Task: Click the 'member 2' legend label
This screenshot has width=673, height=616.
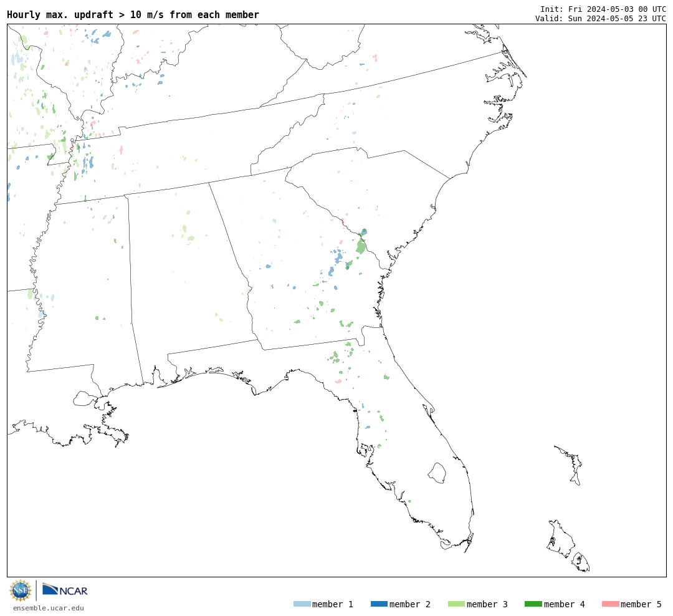Action: [410, 604]
